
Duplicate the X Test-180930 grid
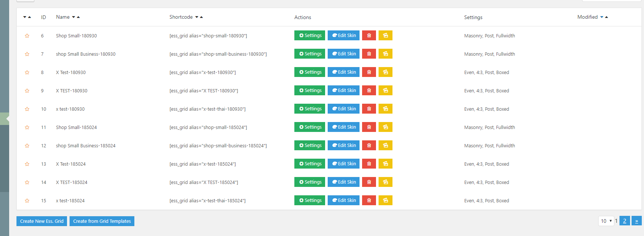[x=385, y=72]
